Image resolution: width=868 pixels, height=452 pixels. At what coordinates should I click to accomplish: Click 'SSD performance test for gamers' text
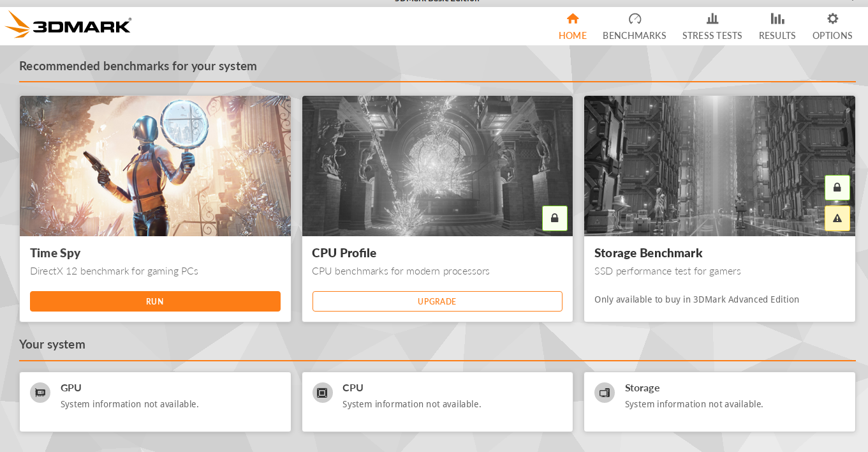point(668,271)
